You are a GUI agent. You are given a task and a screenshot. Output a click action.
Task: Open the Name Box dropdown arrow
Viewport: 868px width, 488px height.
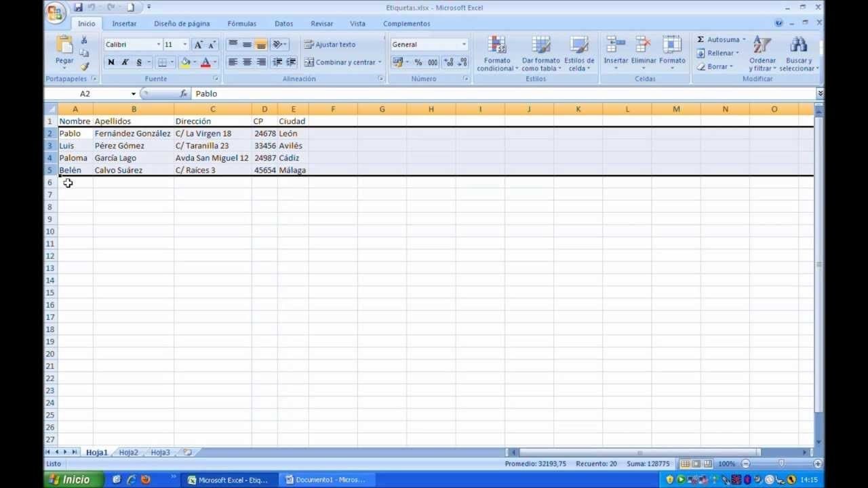click(x=134, y=94)
